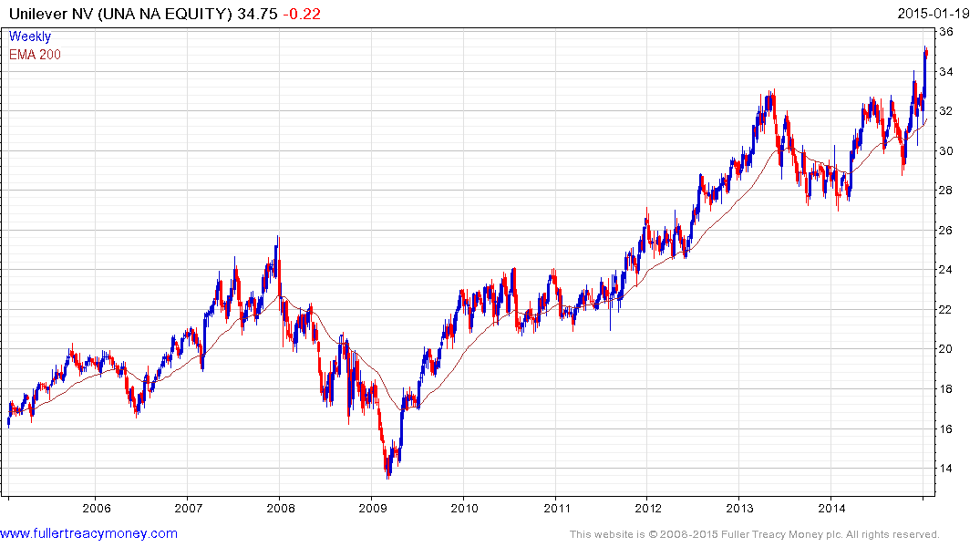This screenshot has width=980, height=547.
Task: Click the 24 price axis label
Action: pos(946,270)
